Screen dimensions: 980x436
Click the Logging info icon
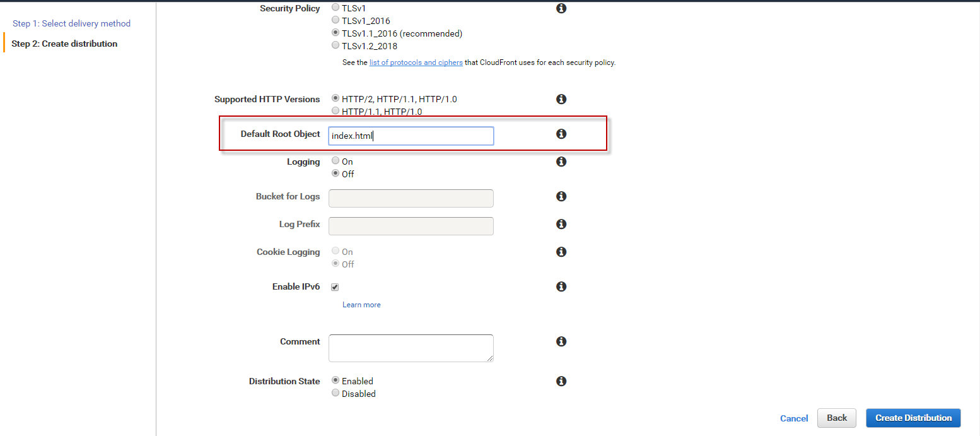pos(561,162)
